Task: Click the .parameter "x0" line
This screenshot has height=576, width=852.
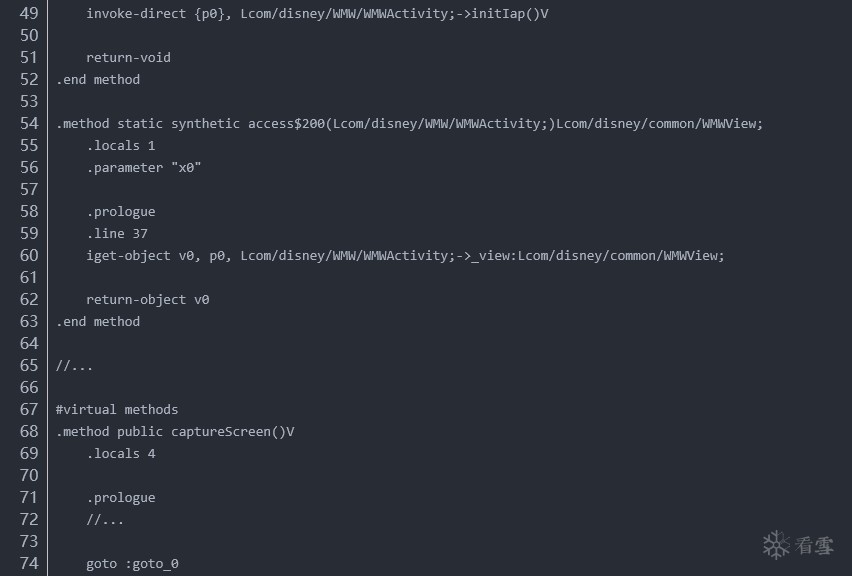Action: pos(143,167)
